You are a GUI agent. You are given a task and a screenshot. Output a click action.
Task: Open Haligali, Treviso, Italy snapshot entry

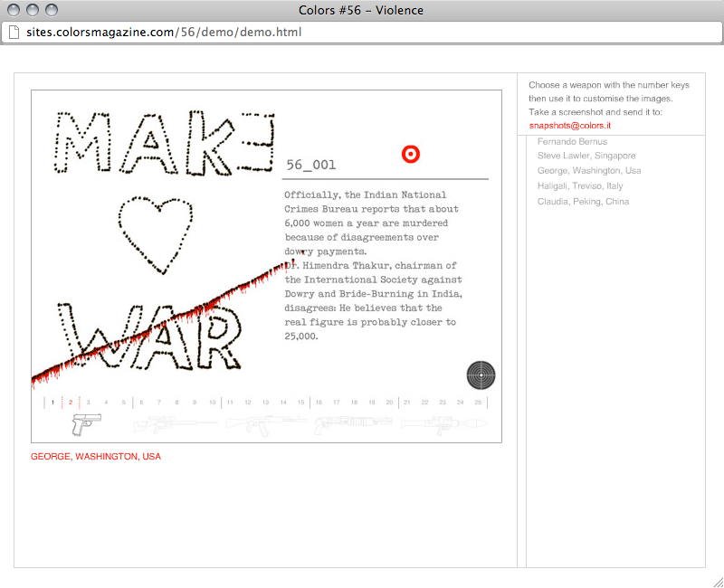coord(580,186)
